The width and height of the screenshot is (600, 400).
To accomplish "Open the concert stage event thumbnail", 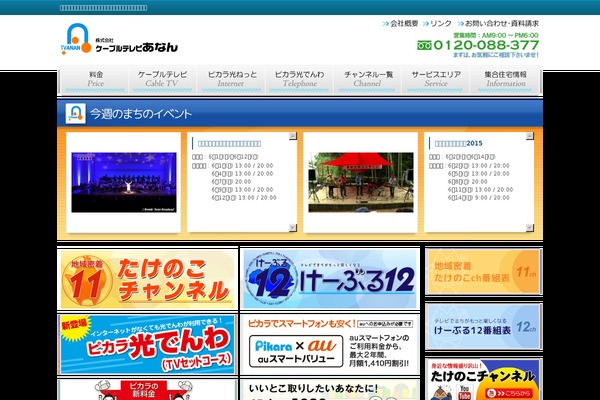I will tap(124, 182).
